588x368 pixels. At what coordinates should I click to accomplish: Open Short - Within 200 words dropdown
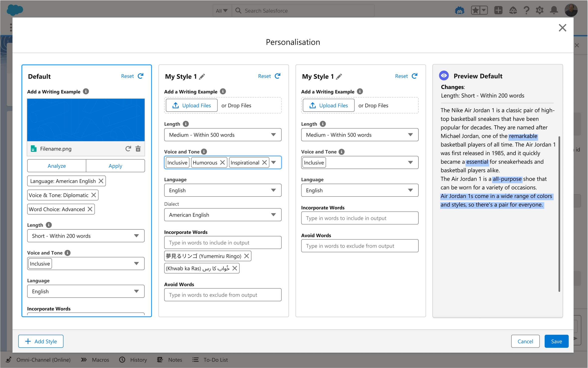pos(86,236)
